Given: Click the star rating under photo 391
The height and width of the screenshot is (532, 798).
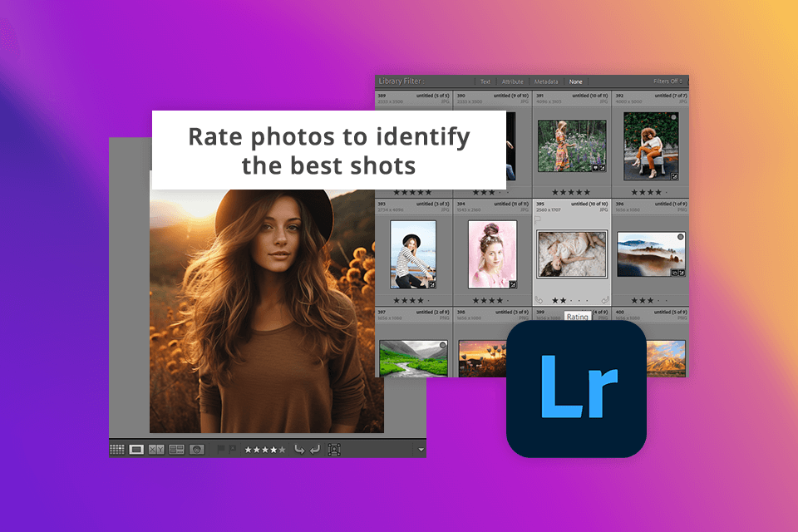Looking at the screenshot, I should pos(571,192).
